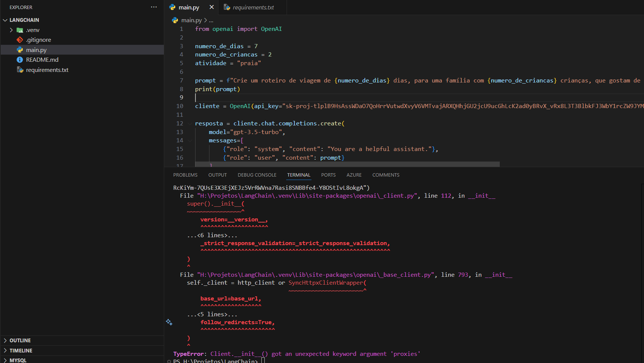Open README.md from Explorer
Image resolution: width=644 pixels, height=363 pixels.
[x=82, y=60]
